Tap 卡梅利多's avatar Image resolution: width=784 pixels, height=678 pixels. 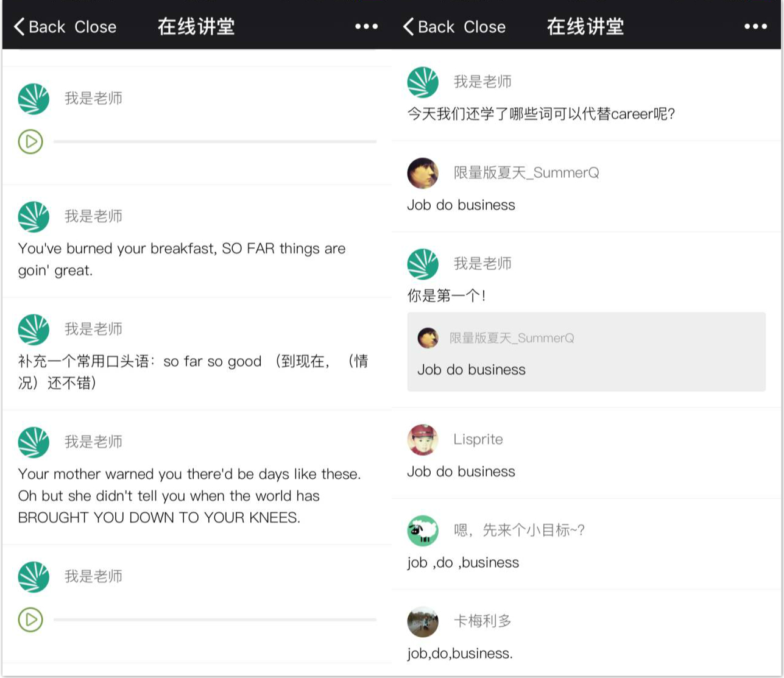pyautogui.click(x=423, y=621)
